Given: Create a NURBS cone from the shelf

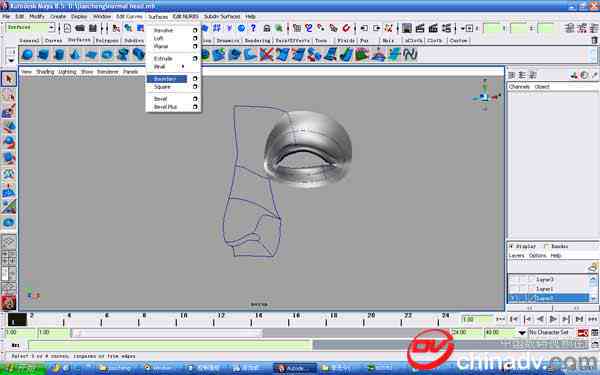Looking at the screenshot, I should pos(75,55).
